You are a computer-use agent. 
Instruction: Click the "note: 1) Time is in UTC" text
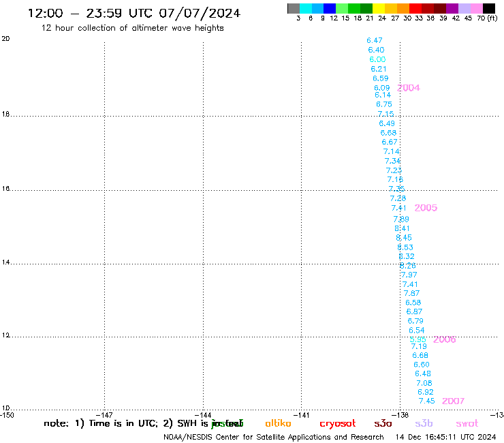(x=101, y=423)
